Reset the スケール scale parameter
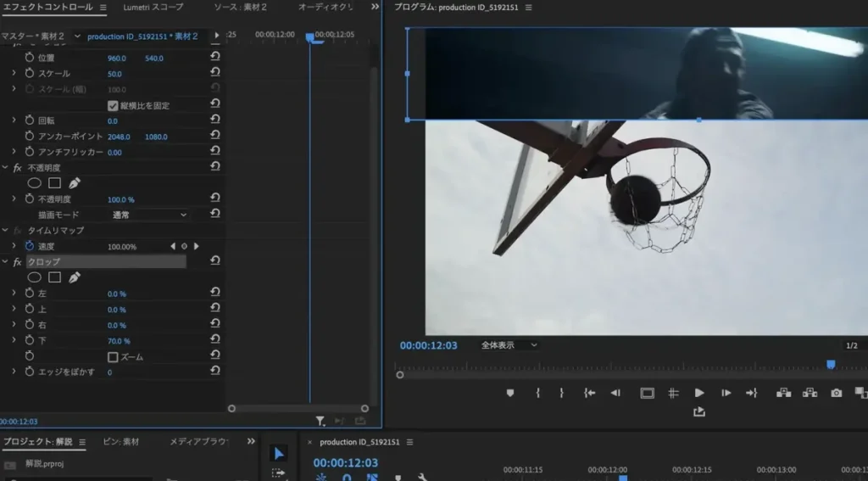The height and width of the screenshot is (481, 868). click(215, 72)
